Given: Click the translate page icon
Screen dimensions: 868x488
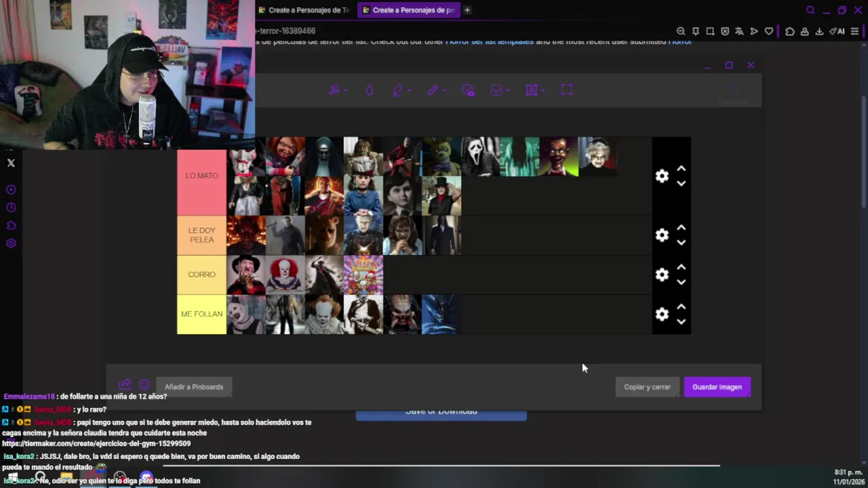Looking at the screenshot, I should point(739,31).
